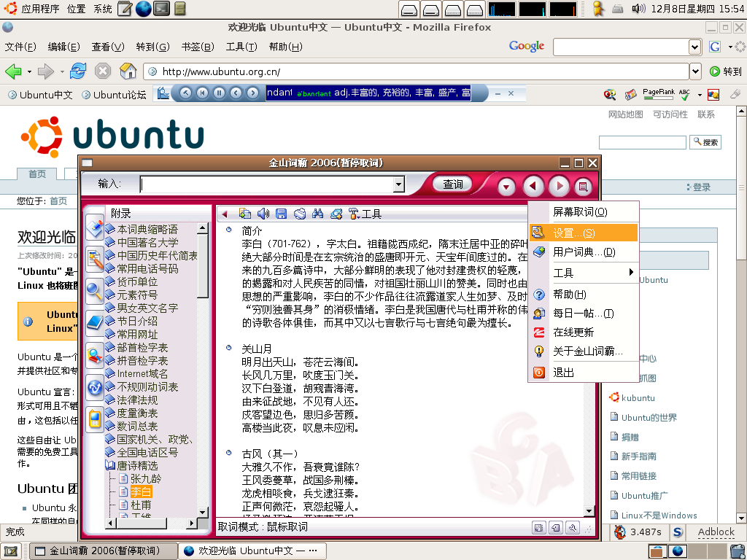Open 常用电话号码 appendix item
This screenshot has width=747, height=560.
pos(147,268)
